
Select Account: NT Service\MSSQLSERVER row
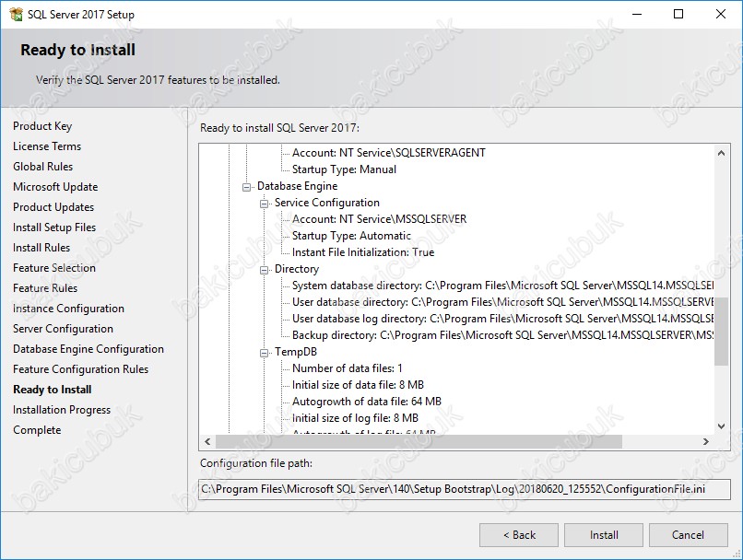(380, 219)
